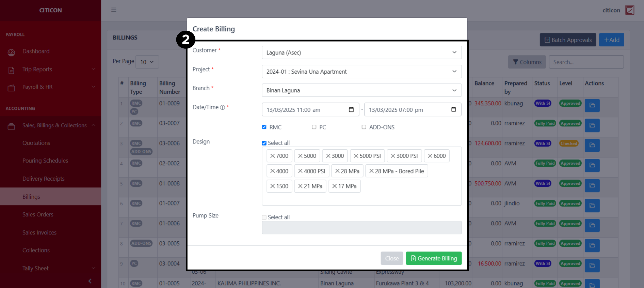Remove the 28 MPa - Bored Pile tag

(371, 171)
